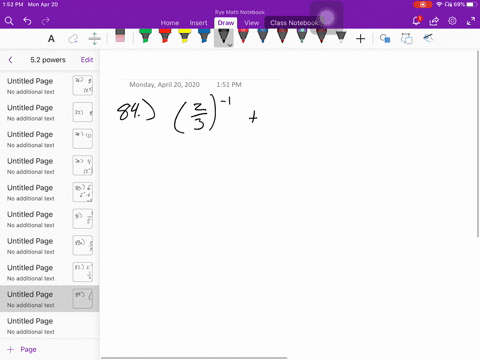Click the page date Monday, April 20, 2020
Viewport: 480px width, 360px height.
pos(164,85)
